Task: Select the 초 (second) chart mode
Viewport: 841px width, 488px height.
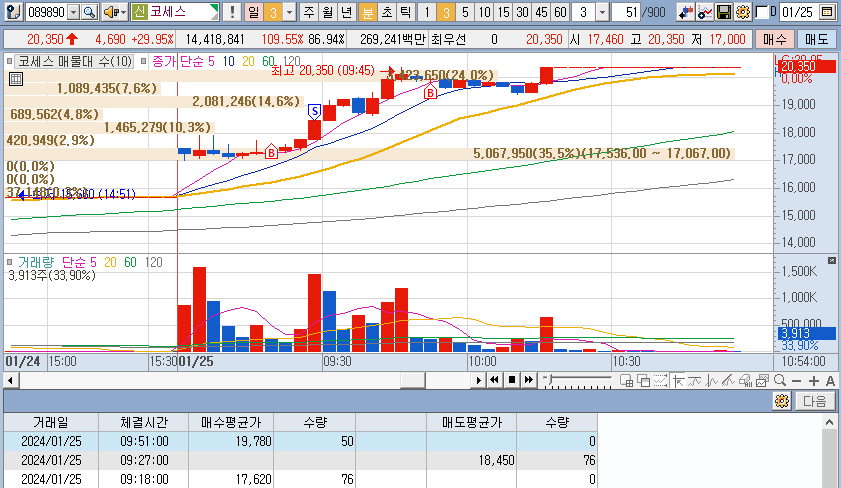Action: (x=387, y=12)
